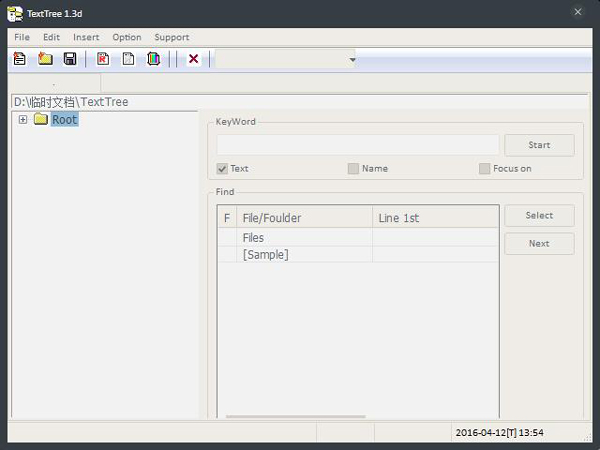Image resolution: width=600 pixels, height=450 pixels.
Task: Close the TextTree window
Action: (x=578, y=12)
